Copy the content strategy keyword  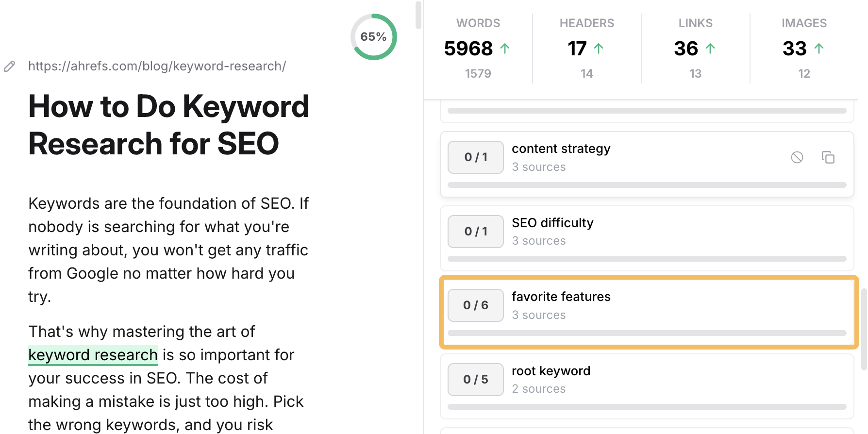pyautogui.click(x=828, y=157)
